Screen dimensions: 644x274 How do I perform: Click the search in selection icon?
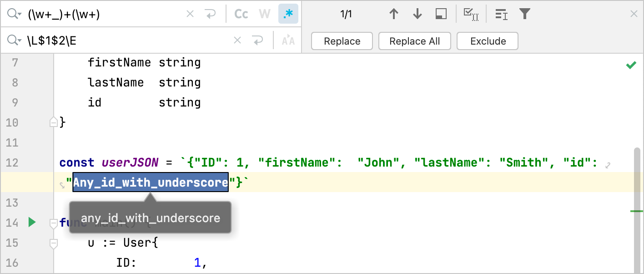501,14
